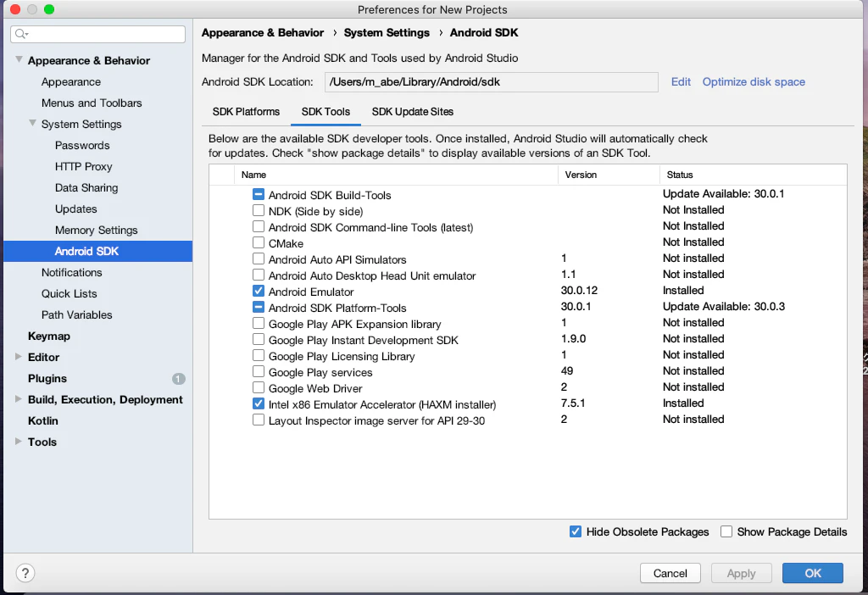Sort table by Version column header
The image size is (868, 595).
tap(609, 175)
